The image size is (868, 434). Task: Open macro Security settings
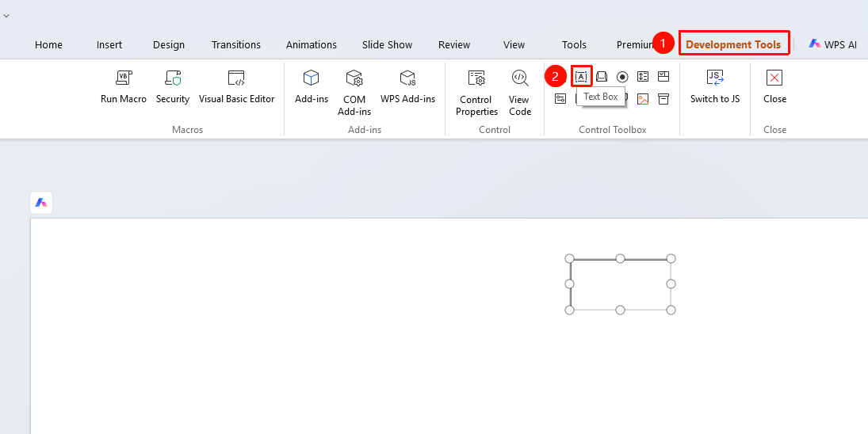[173, 87]
